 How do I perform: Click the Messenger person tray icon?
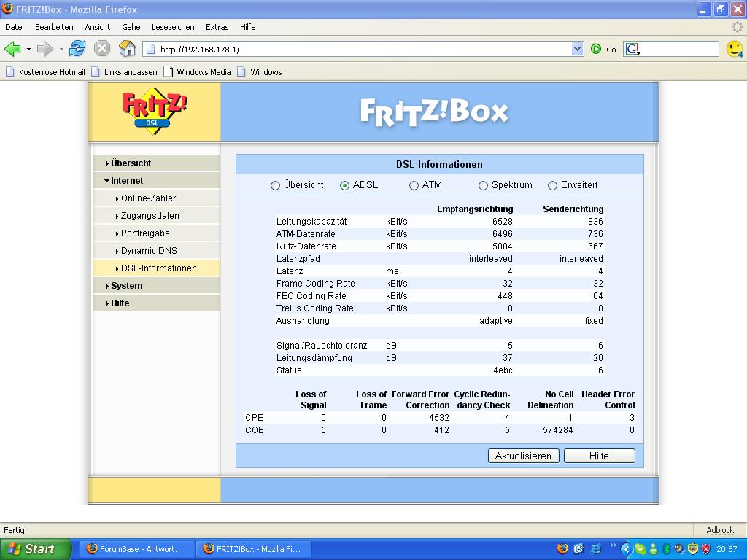coord(653,549)
